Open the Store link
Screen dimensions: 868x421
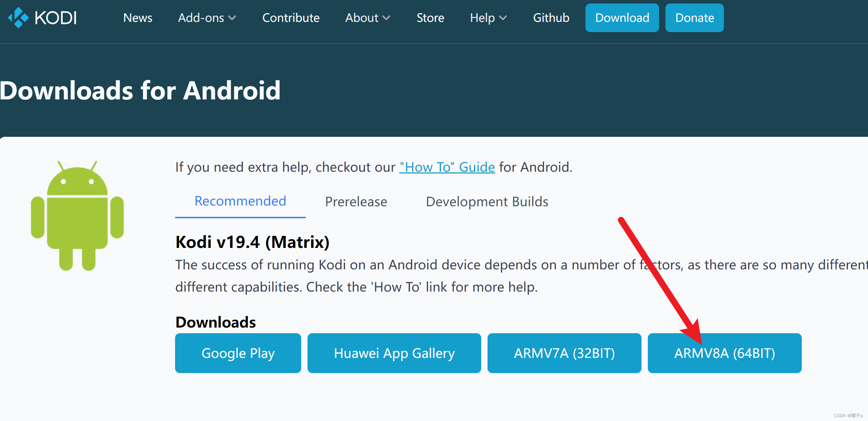point(430,18)
